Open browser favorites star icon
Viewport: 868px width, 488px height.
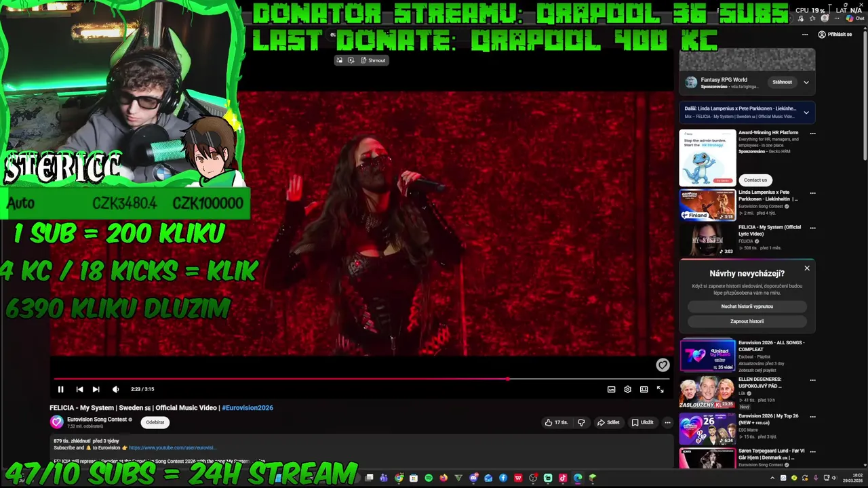(x=813, y=19)
